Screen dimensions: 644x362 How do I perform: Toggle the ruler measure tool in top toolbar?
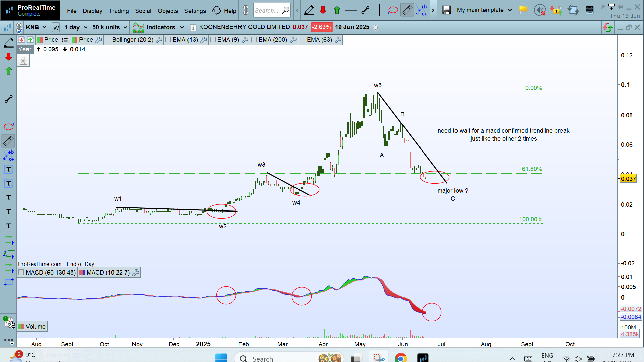click(407, 10)
